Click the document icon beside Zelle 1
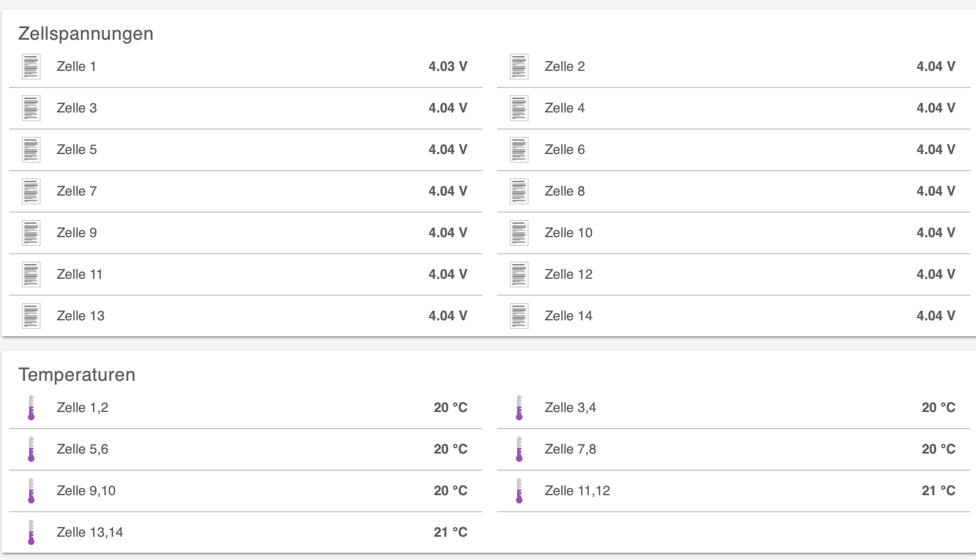This screenshot has width=976, height=560. coord(31,67)
